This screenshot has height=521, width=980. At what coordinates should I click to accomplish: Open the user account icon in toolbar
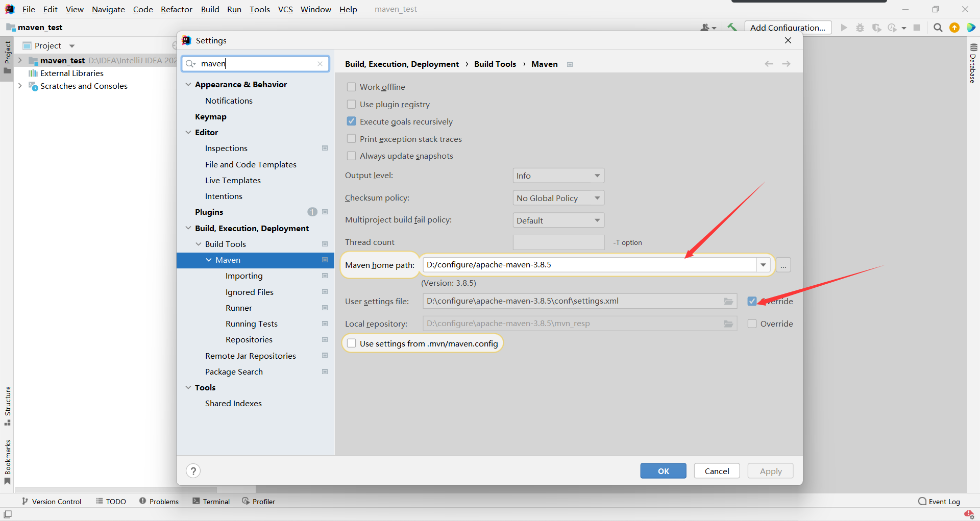(x=708, y=28)
